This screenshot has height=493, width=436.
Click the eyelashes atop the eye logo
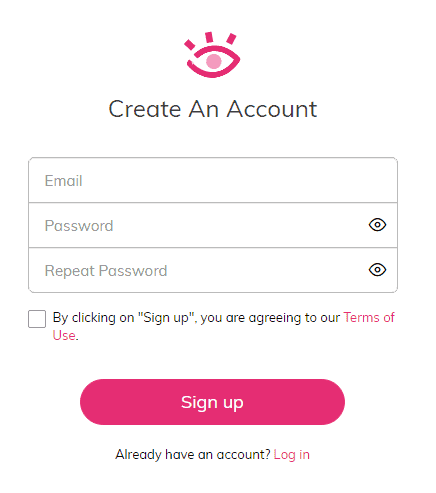[210, 39]
